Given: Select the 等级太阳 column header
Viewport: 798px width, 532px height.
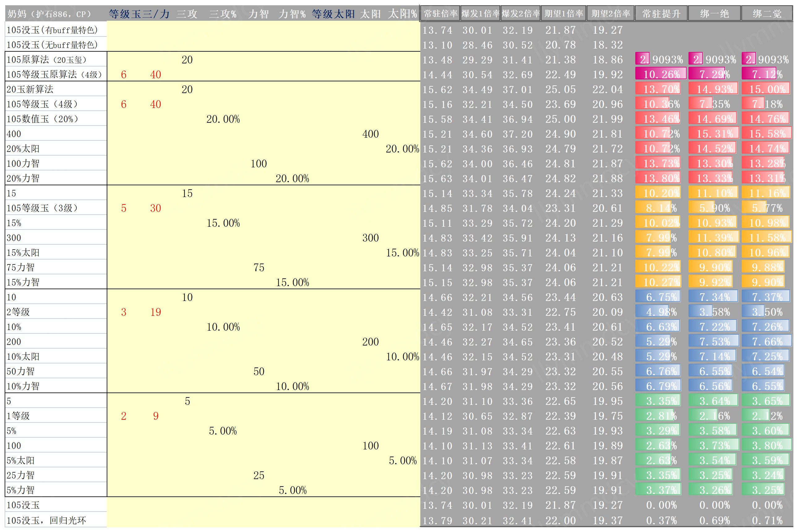Looking at the screenshot, I should (x=333, y=14).
